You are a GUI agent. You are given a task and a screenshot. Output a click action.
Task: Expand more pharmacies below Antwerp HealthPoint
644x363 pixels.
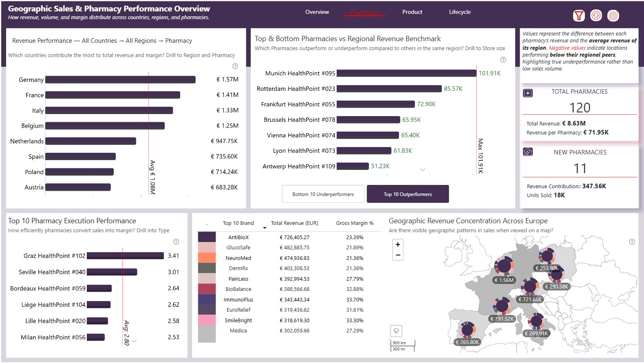423,169
